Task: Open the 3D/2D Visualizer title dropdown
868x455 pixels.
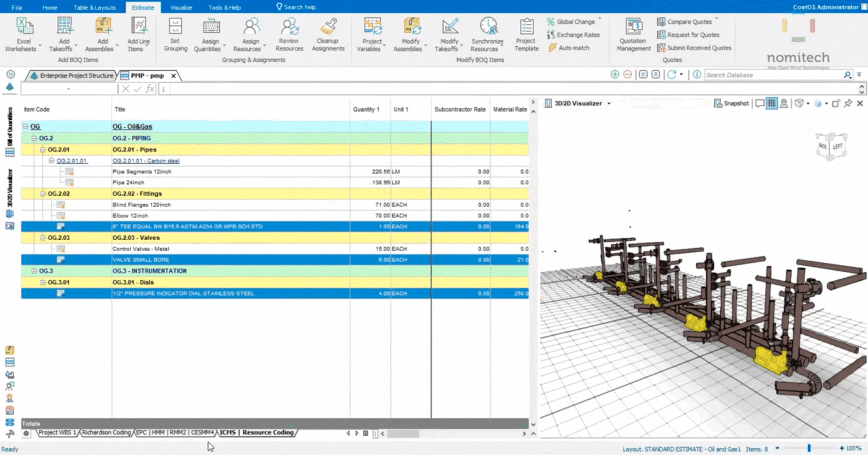Action: coord(609,104)
